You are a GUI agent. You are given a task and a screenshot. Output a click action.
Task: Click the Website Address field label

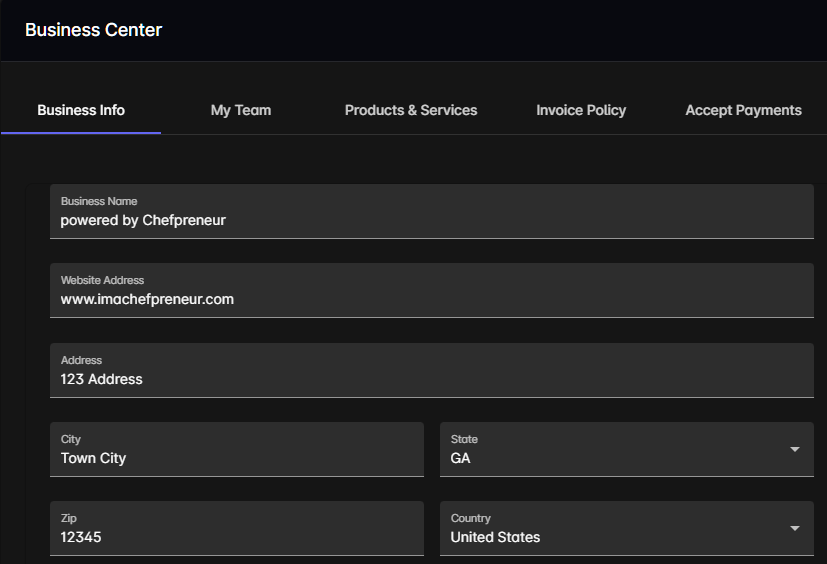tap(102, 280)
